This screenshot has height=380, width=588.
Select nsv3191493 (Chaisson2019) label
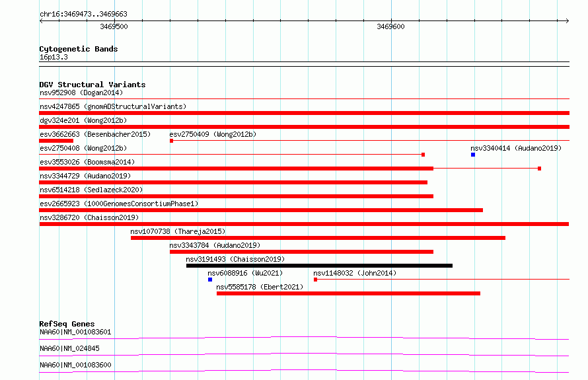pos(235,259)
